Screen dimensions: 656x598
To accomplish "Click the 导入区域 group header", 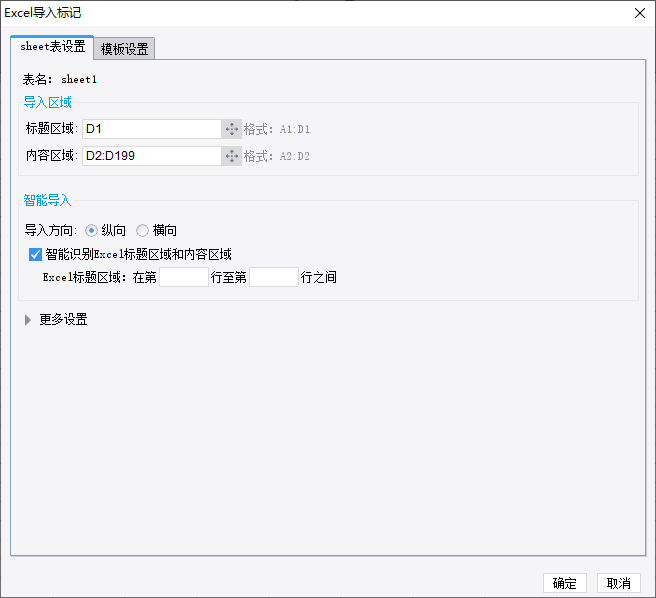I will tap(47, 102).
